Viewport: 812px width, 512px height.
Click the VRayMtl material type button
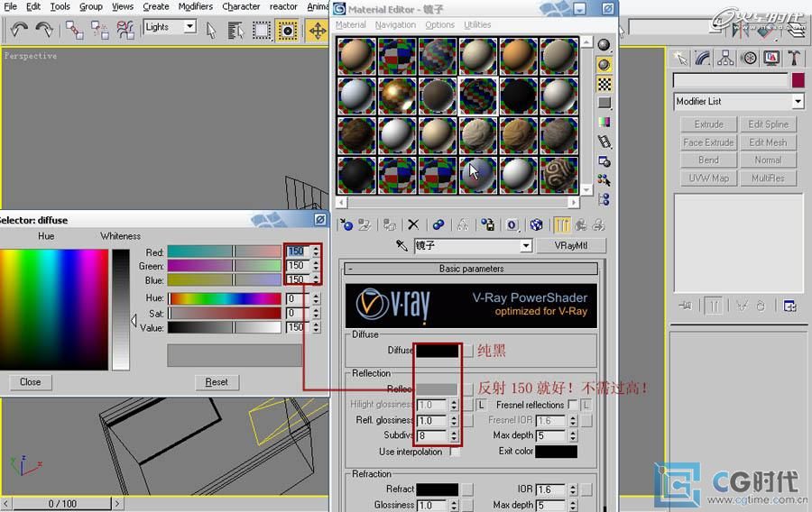click(570, 246)
